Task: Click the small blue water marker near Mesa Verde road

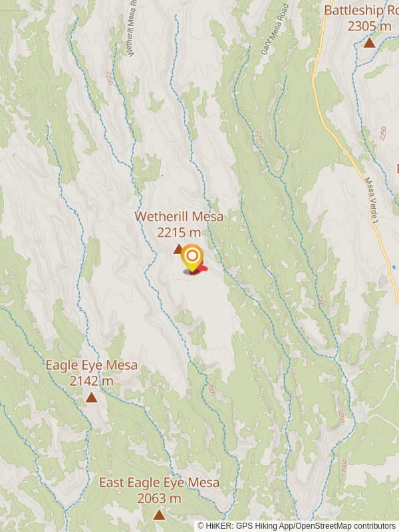Action: click(394, 267)
